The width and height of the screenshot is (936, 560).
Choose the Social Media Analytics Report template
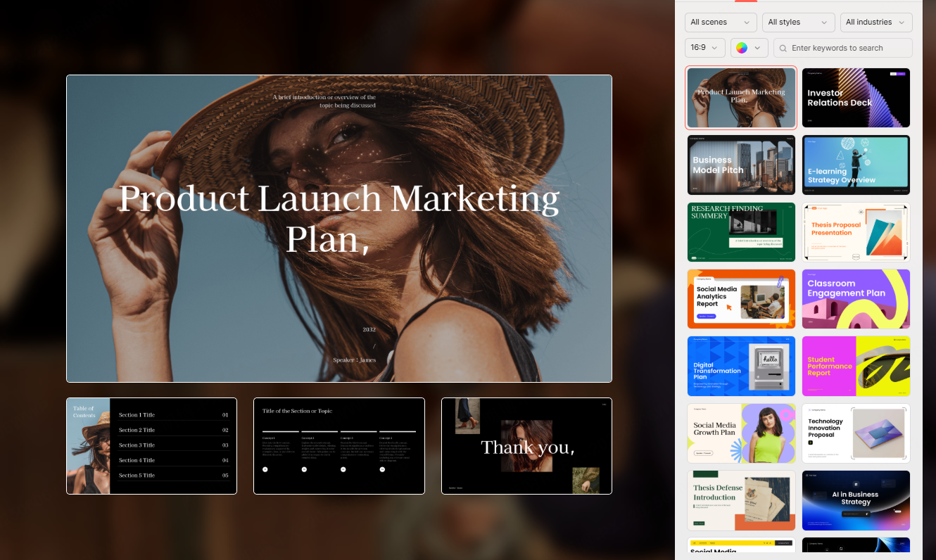[741, 299]
